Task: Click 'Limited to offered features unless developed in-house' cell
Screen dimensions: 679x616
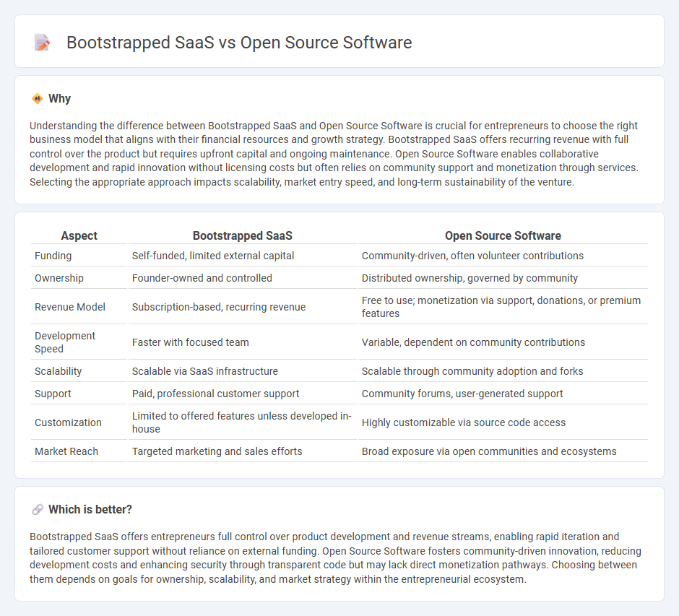Action: point(242,422)
